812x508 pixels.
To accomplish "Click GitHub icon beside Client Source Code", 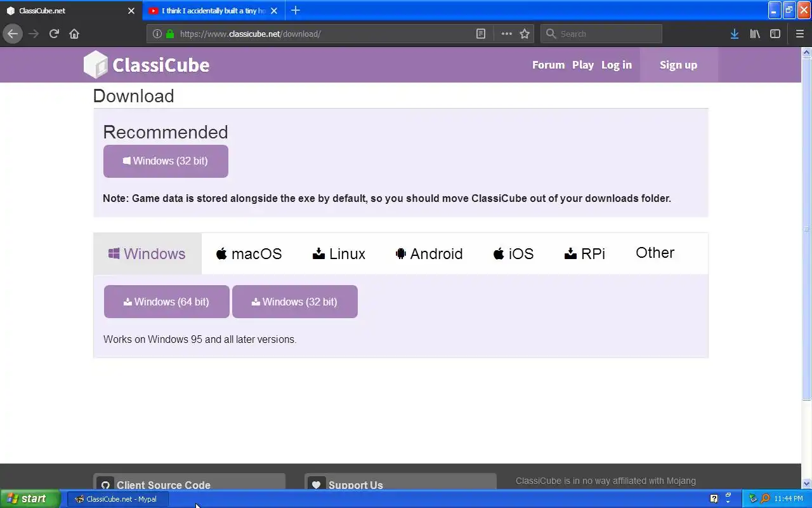I will 106,485.
